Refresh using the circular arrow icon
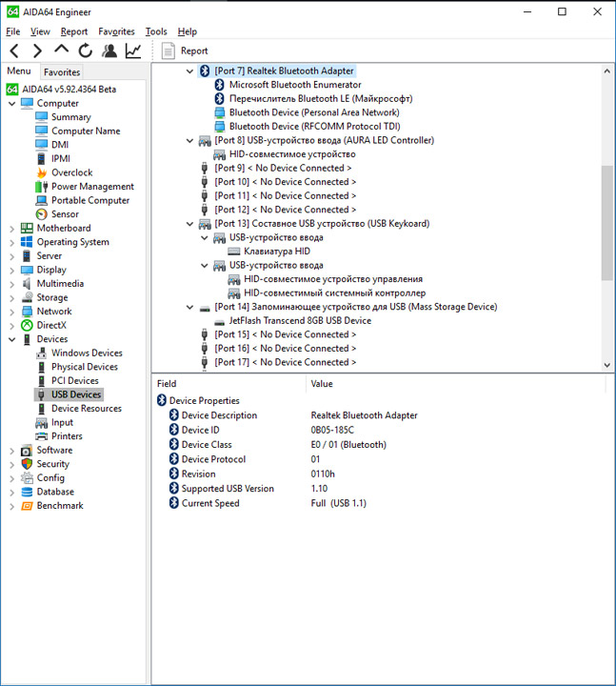This screenshot has width=616, height=686. click(x=86, y=50)
